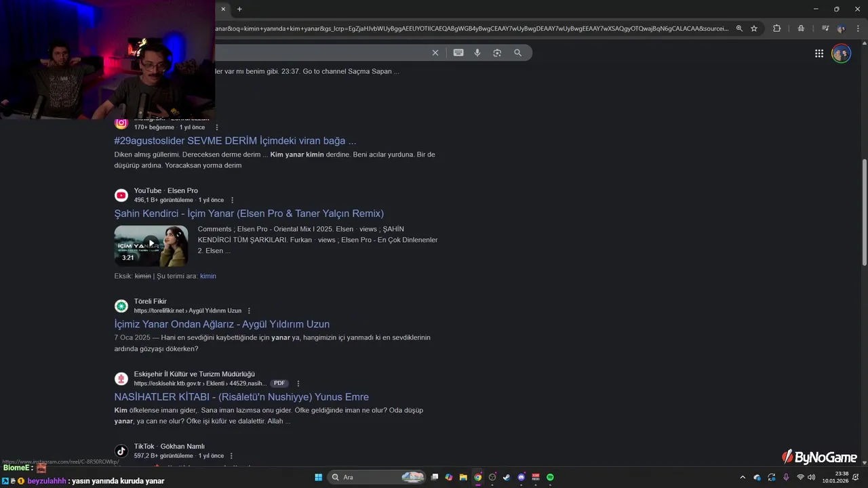Click the incognito-style extension icon in toolbar
The height and width of the screenshot is (488, 868).
pyautogui.click(x=801, y=28)
